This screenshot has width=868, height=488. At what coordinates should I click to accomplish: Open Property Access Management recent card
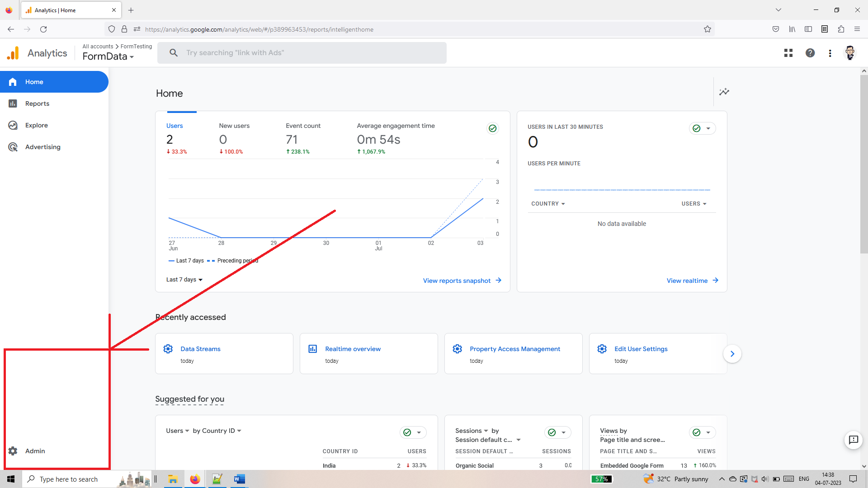[514, 354]
